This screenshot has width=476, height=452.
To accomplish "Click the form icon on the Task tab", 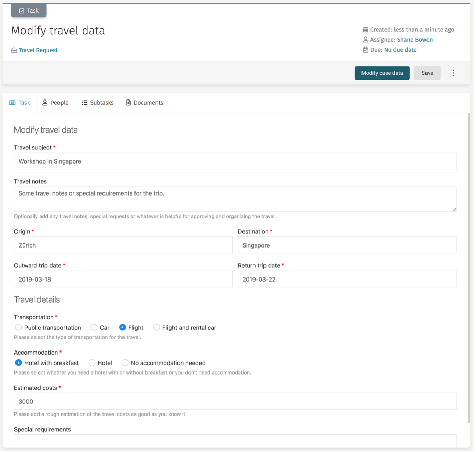I will tap(12, 102).
